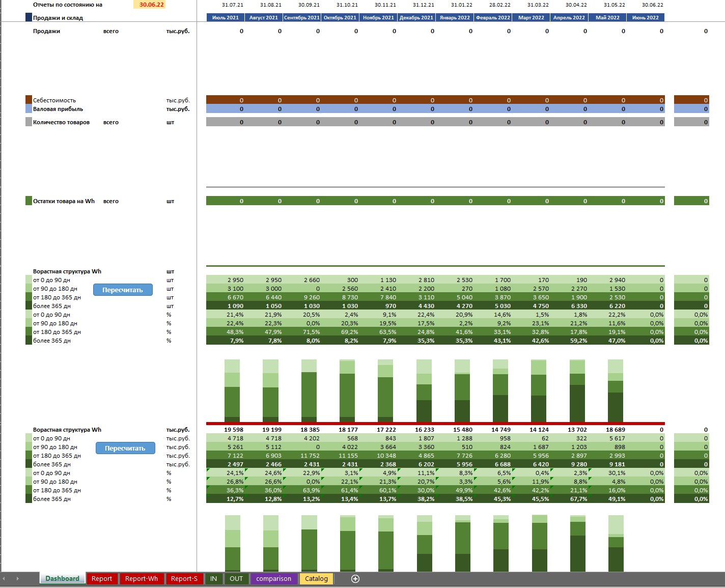Viewport: 725px width, 588px height.
Task: Click the next-sheet navigation arrow
Action: click(x=17, y=579)
